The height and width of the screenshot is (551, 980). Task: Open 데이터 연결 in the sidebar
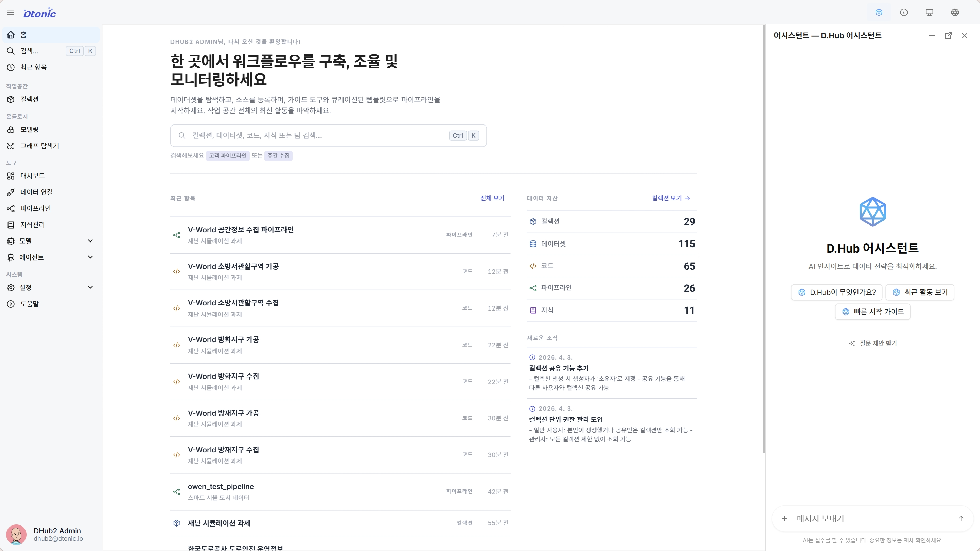point(51,192)
